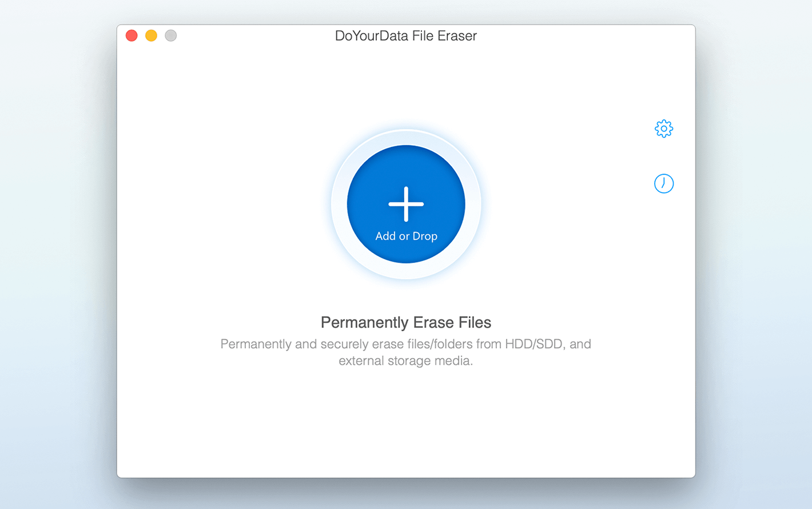
Task: Open the erase history clock icon
Action: 664,184
